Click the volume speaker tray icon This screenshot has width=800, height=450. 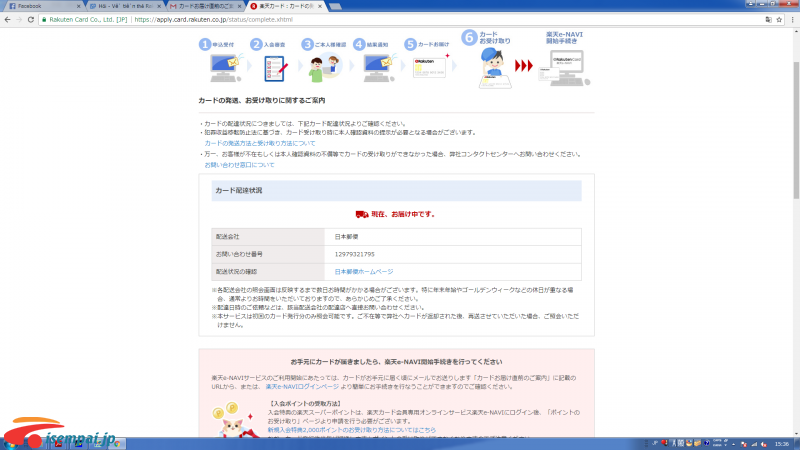click(x=764, y=444)
